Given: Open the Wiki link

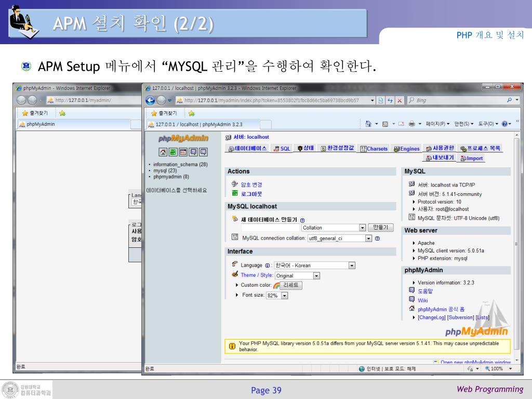Looking at the screenshot, I should pyautogui.click(x=423, y=301).
